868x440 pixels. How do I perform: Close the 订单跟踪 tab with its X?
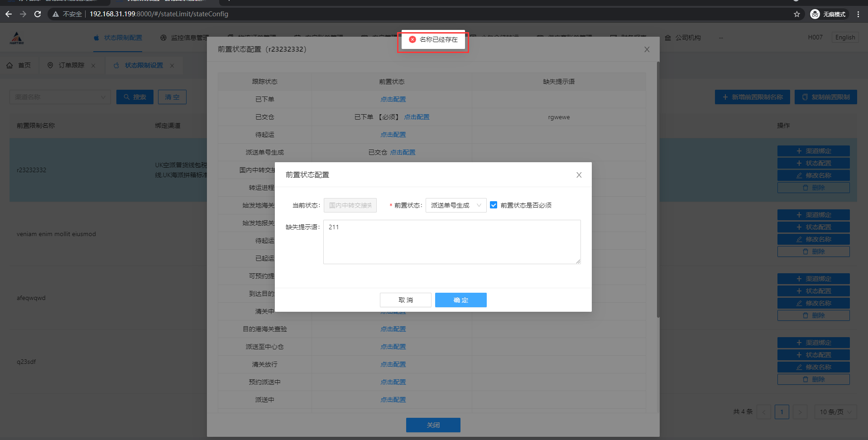pos(93,66)
